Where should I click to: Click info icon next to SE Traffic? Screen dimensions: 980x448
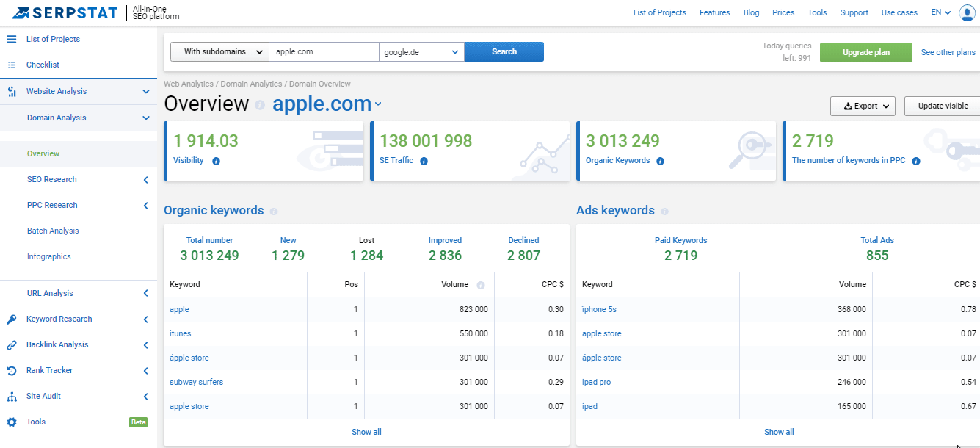(x=424, y=161)
